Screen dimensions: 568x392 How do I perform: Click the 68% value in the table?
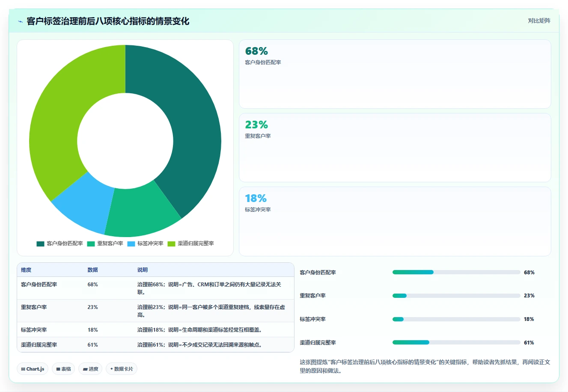92,285
